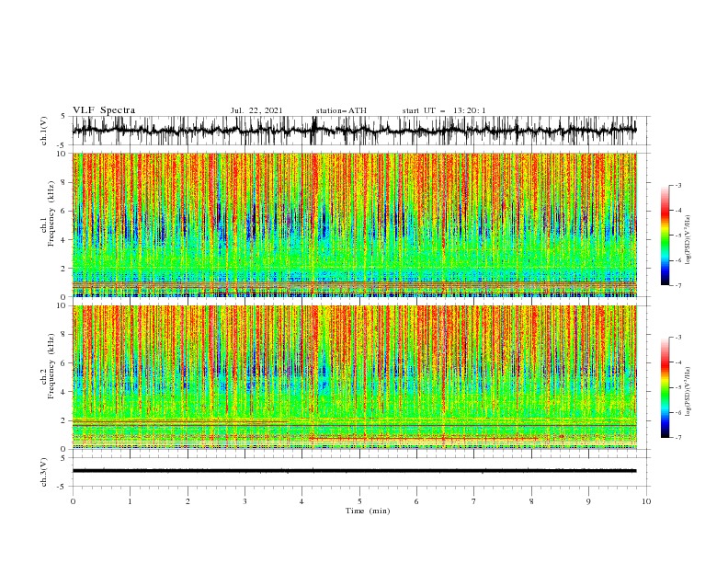The width and height of the screenshot is (728, 563).
Task: Click the "-3" value on upper colorbar
Action: point(678,185)
